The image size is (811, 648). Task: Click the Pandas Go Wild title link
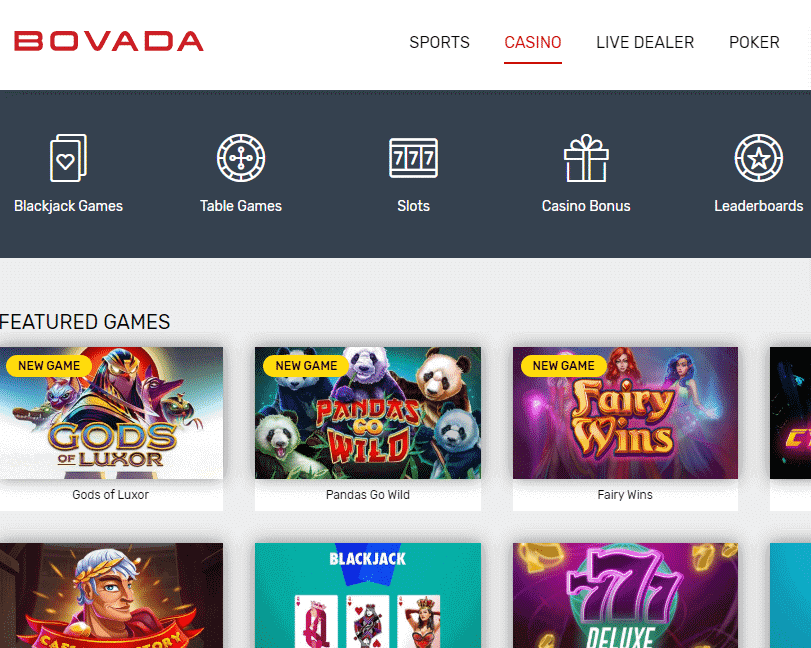(x=368, y=495)
